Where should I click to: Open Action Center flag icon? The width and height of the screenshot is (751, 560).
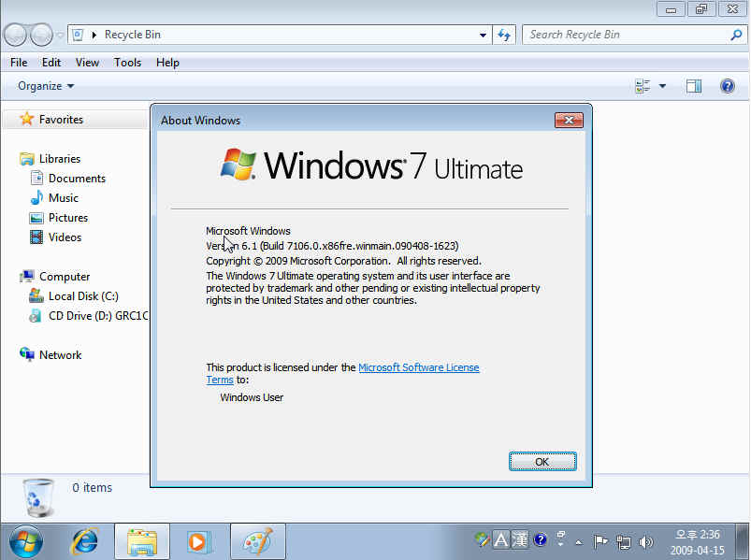[600, 541]
